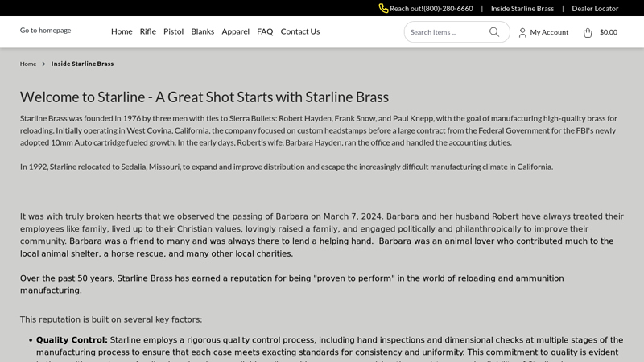
Task: Click the My Account text link
Action: point(549,32)
